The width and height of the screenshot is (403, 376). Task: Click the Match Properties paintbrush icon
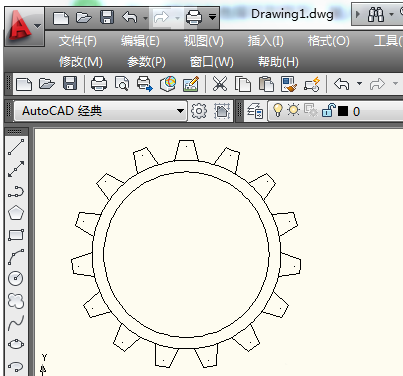coord(288,84)
